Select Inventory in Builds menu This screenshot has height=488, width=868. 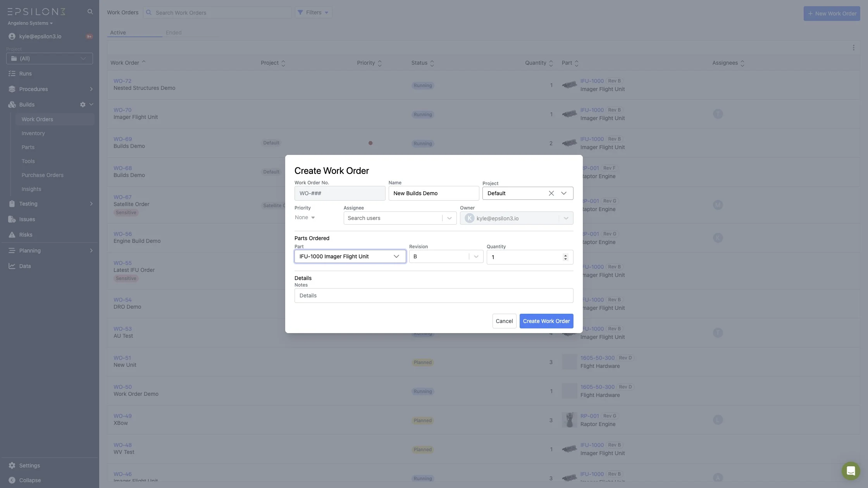point(33,133)
